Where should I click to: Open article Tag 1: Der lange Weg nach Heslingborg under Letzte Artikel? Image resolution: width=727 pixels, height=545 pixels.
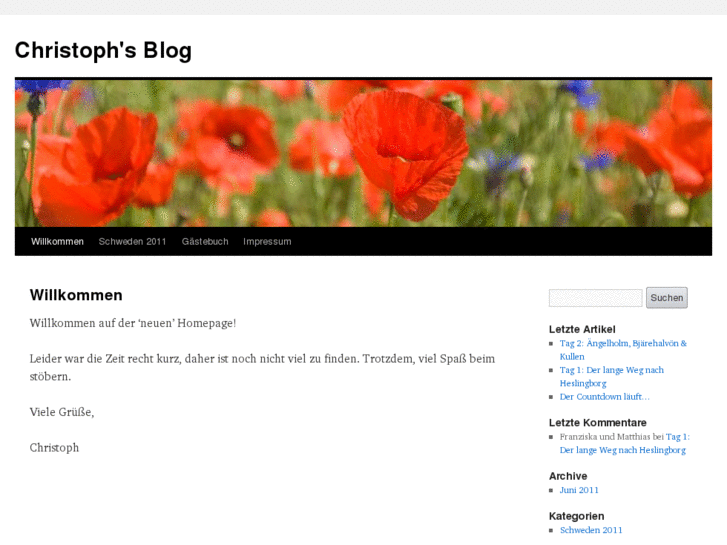[x=612, y=377]
